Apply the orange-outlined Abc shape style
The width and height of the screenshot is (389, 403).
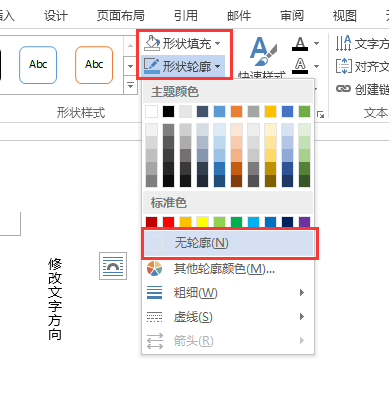point(94,65)
